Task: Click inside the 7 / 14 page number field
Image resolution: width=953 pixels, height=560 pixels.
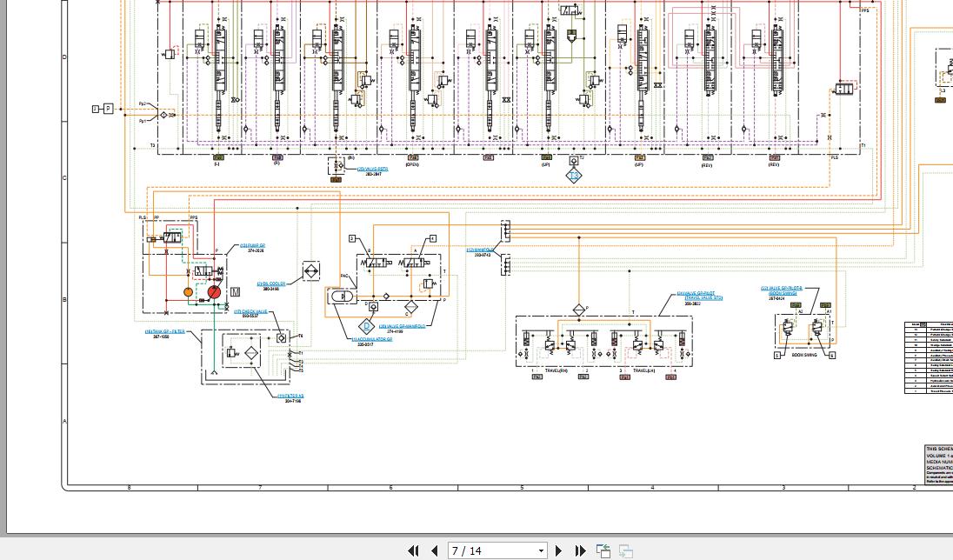Action: (487, 550)
